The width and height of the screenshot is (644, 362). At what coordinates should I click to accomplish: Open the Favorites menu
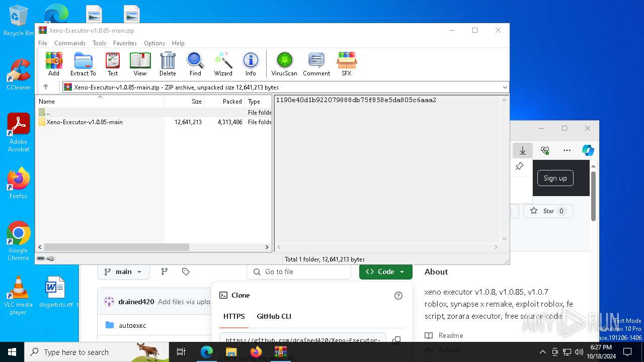125,43
